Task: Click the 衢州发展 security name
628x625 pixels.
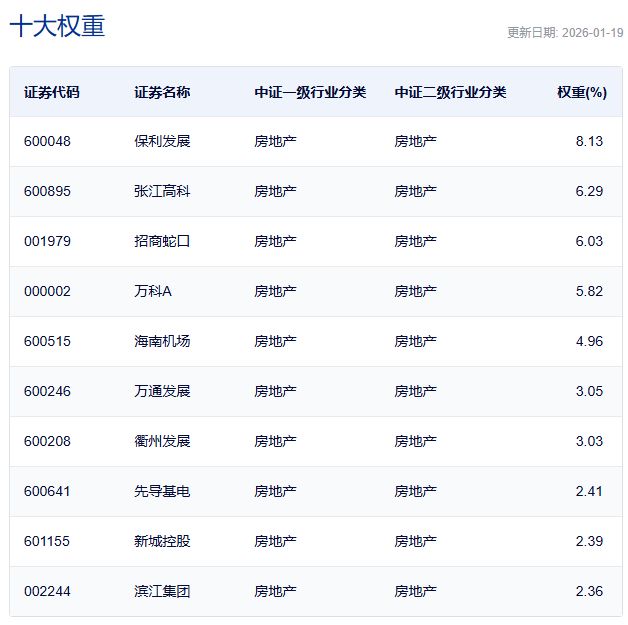Action: [162, 441]
